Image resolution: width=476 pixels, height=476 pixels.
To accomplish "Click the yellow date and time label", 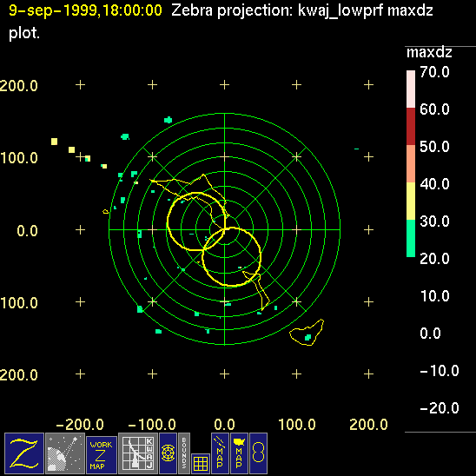I will pos(85,10).
